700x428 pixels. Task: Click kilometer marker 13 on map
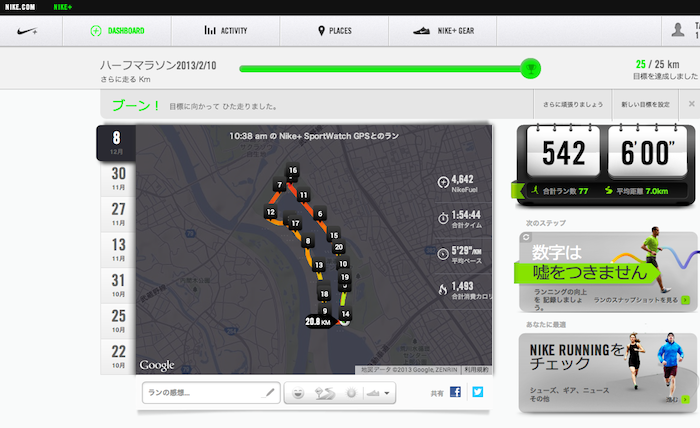point(319,265)
